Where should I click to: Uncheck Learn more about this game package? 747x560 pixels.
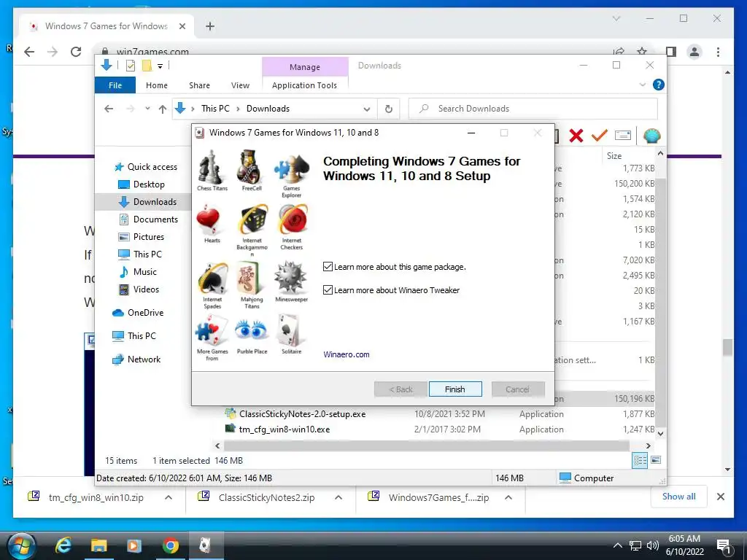tap(328, 267)
